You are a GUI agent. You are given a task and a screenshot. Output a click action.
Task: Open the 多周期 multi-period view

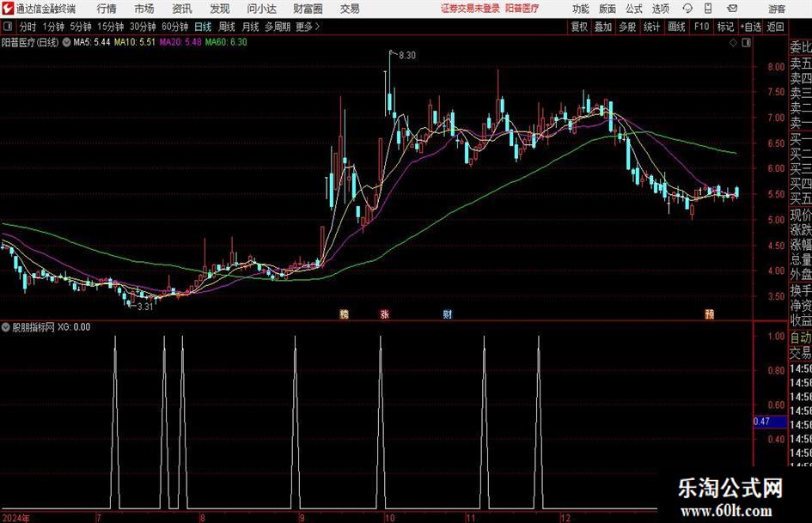(x=278, y=27)
